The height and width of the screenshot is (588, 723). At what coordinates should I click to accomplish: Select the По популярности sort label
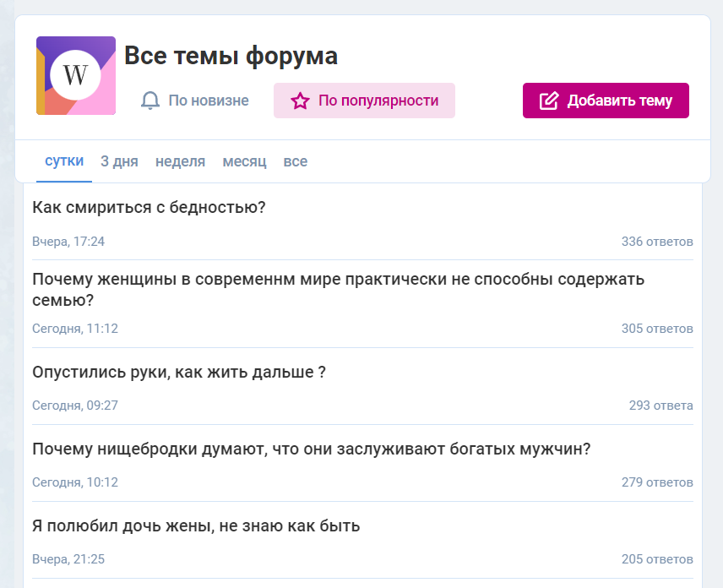378,101
